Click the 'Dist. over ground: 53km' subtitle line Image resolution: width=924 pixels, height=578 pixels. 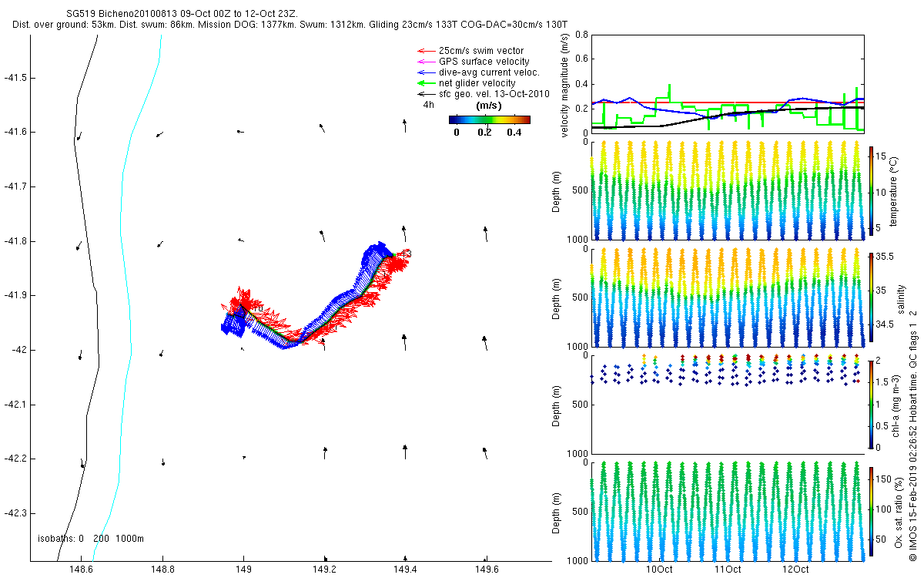tap(290, 25)
